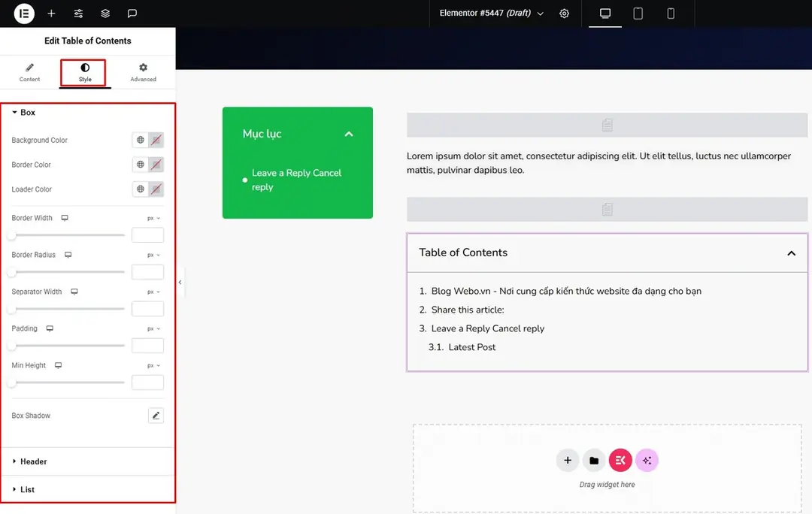Edit the Box Shadow pencil button
Image resolution: width=812 pixels, height=514 pixels.
[156, 415]
